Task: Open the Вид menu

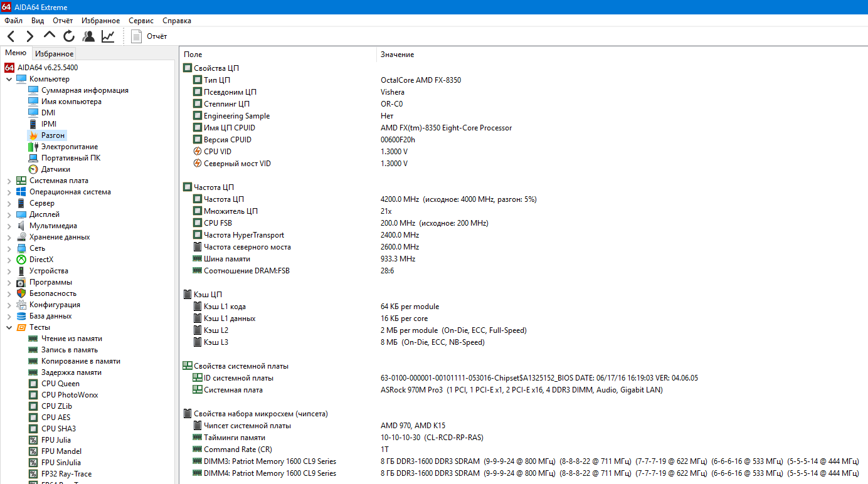Action: (38, 21)
